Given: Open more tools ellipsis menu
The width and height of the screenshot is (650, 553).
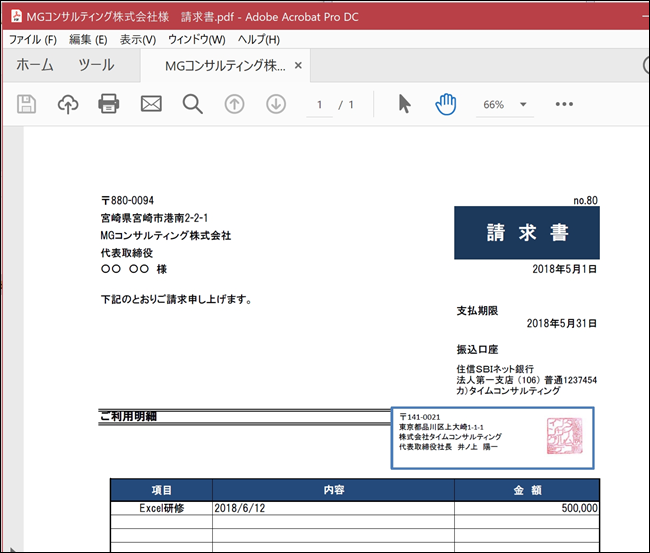Looking at the screenshot, I should point(564,104).
